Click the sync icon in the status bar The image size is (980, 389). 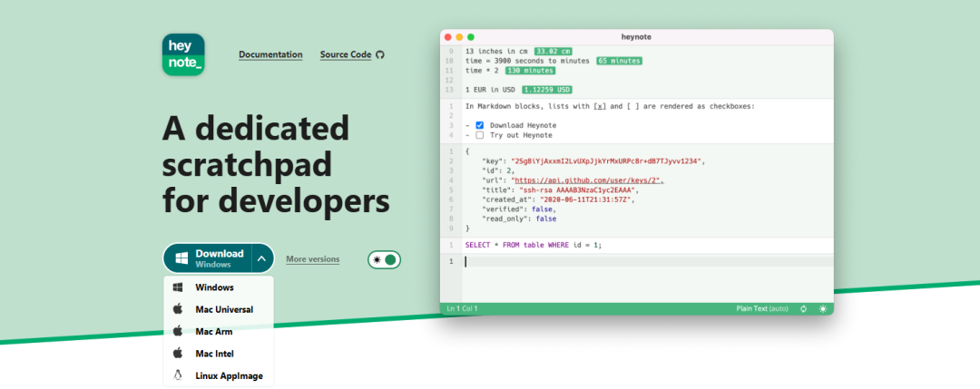[x=804, y=308]
